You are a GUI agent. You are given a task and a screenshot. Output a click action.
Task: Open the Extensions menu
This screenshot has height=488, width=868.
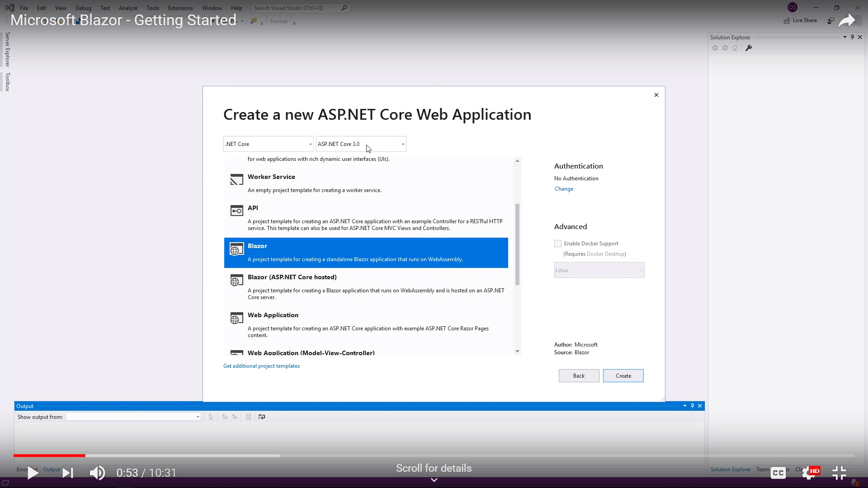(180, 8)
